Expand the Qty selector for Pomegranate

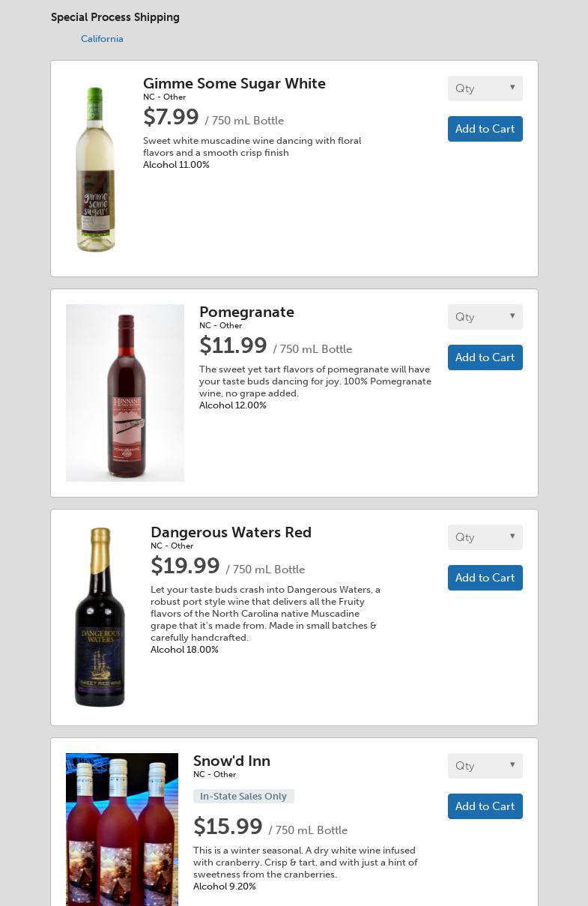tap(485, 317)
